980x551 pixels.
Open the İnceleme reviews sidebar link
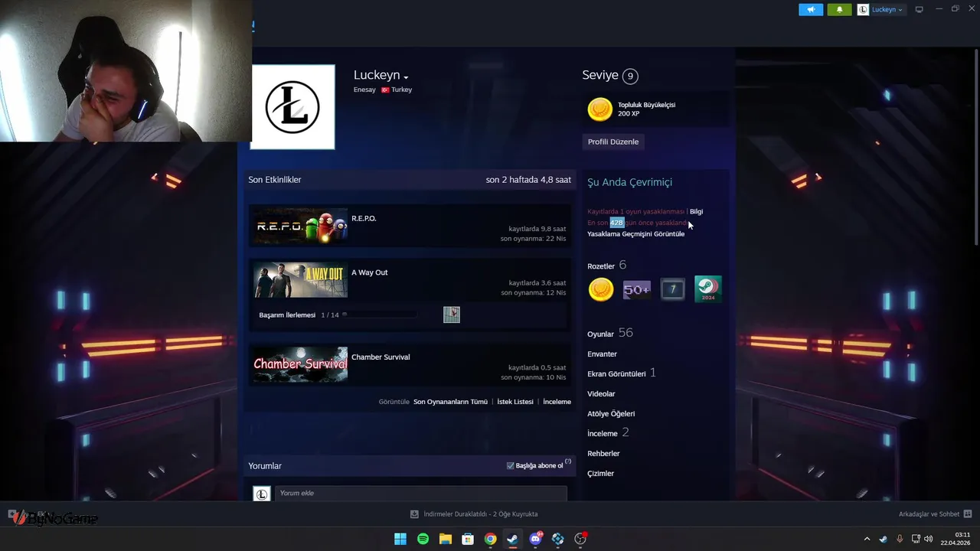click(603, 433)
